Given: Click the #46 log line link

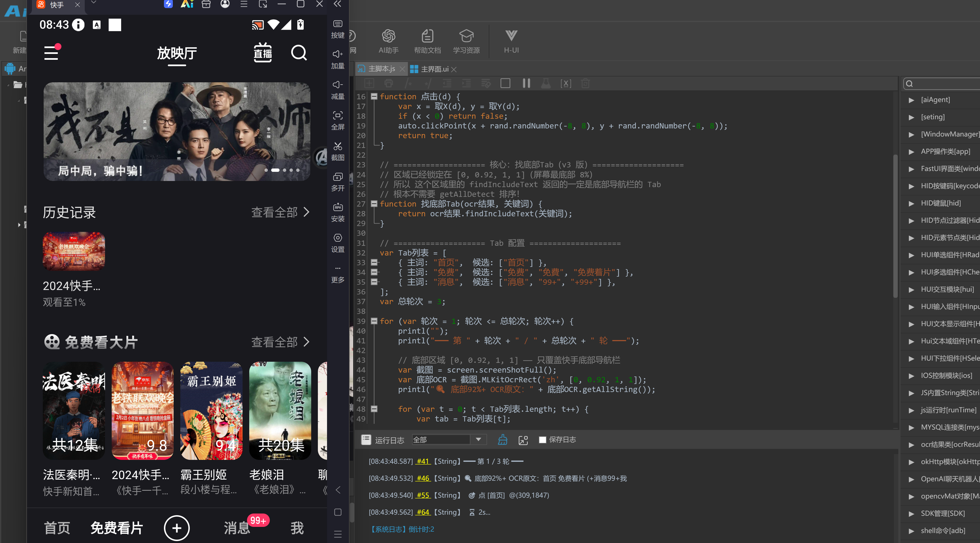Looking at the screenshot, I should coord(423,478).
